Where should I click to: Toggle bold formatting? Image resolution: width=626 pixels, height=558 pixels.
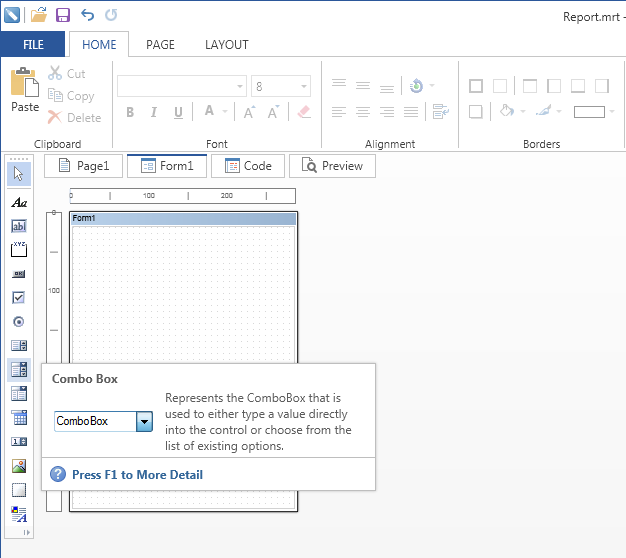coord(130,112)
